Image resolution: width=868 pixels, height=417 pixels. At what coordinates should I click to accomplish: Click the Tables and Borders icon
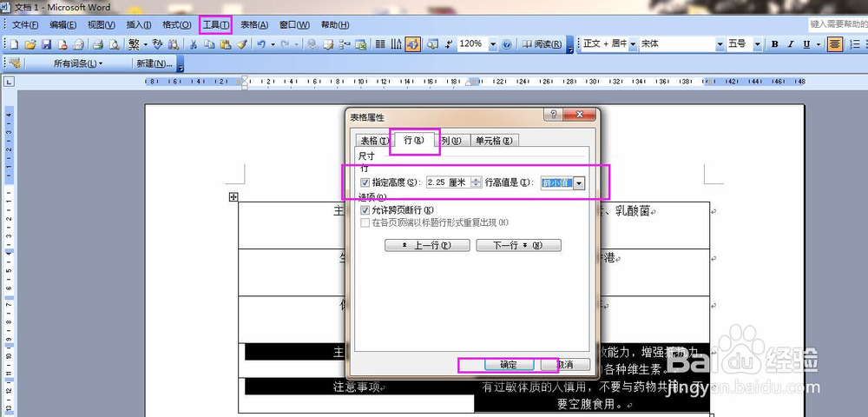coord(328,44)
